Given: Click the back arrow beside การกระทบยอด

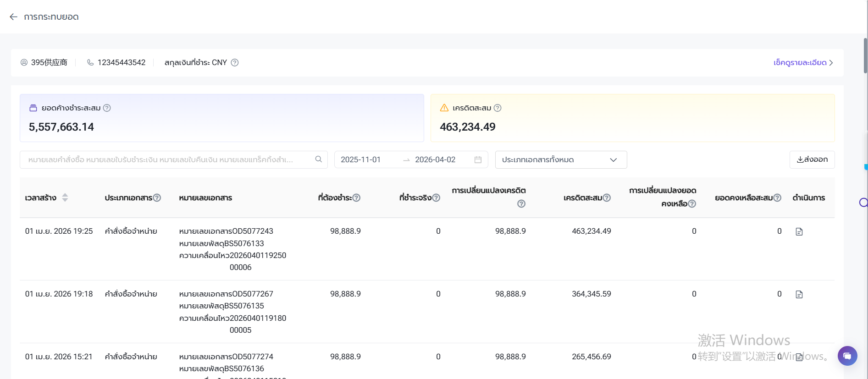Looking at the screenshot, I should point(13,17).
